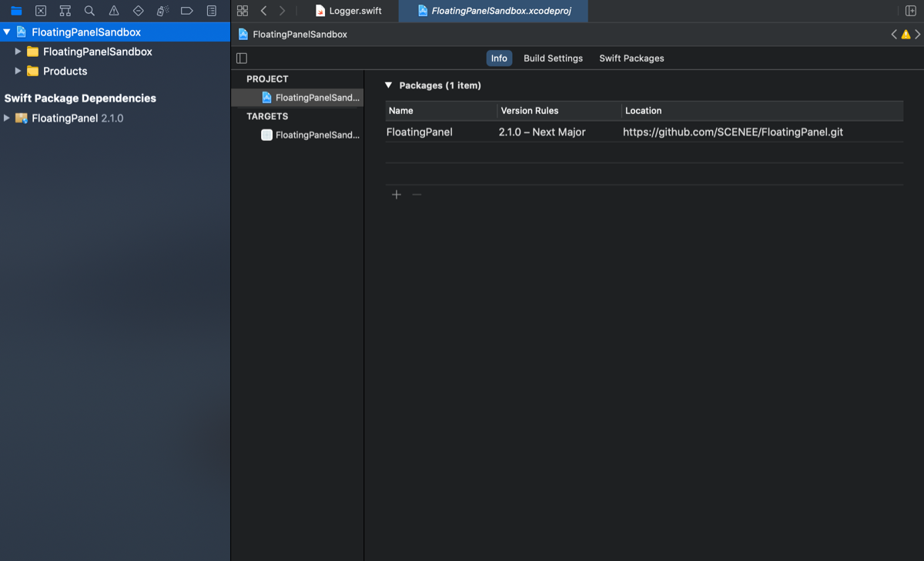Select FloatingPanel 2.1.0 package row

pyautogui.click(x=115, y=119)
